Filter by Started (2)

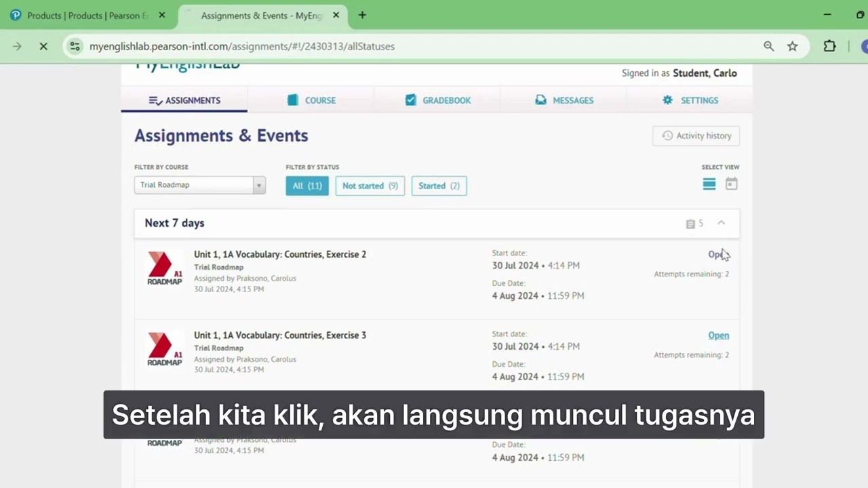439,186
